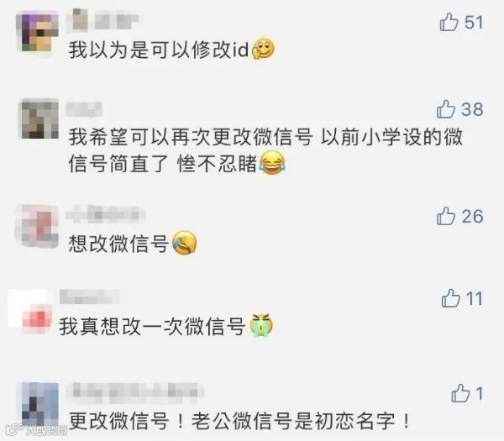The width and height of the screenshot is (504, 441).
Task: Like the comment with 51 likes
Action: pos(449,22)
